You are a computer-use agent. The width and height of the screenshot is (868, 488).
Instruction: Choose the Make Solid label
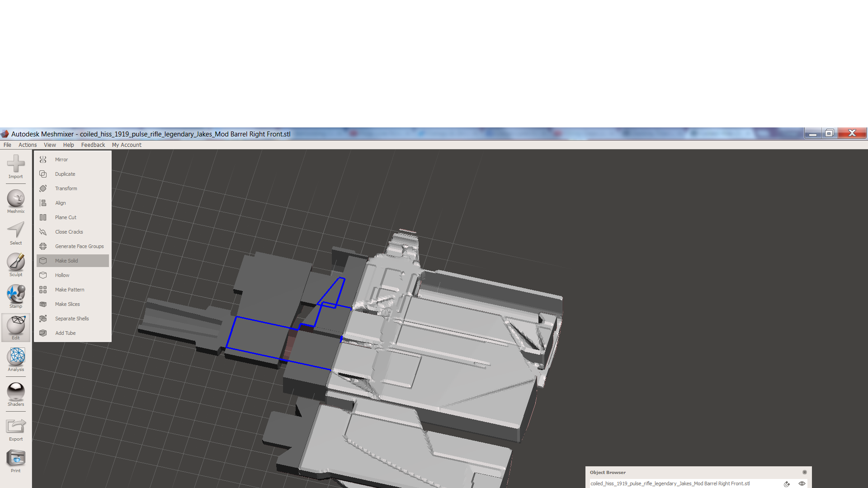(66, 261)
